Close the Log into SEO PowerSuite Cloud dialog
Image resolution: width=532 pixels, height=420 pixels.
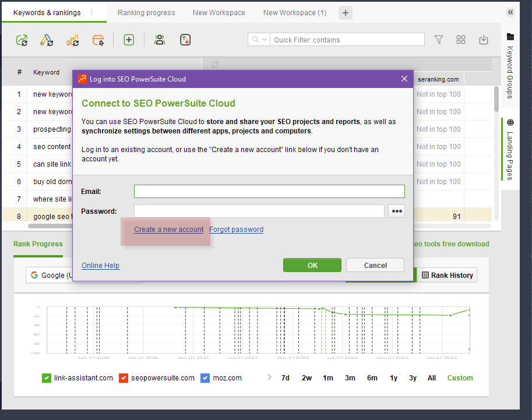click(x=404, y=79)
